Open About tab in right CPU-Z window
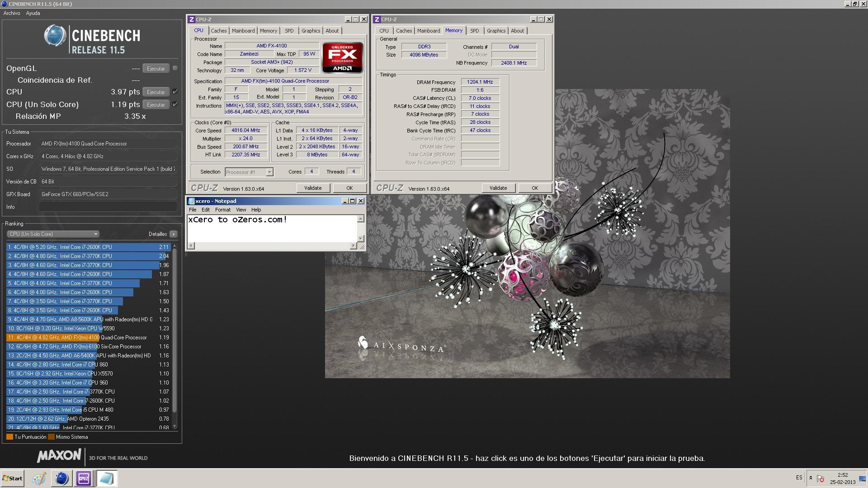The image size is (868, 488). [518, 31]
